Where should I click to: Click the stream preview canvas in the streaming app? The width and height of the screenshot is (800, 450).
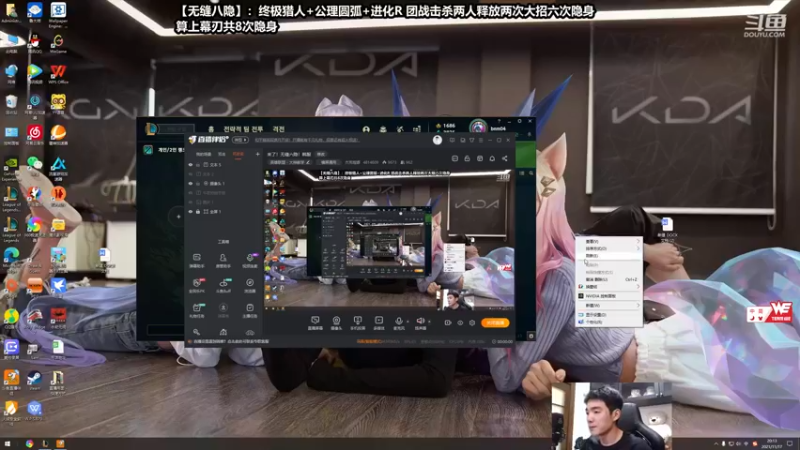click(388, 239)
